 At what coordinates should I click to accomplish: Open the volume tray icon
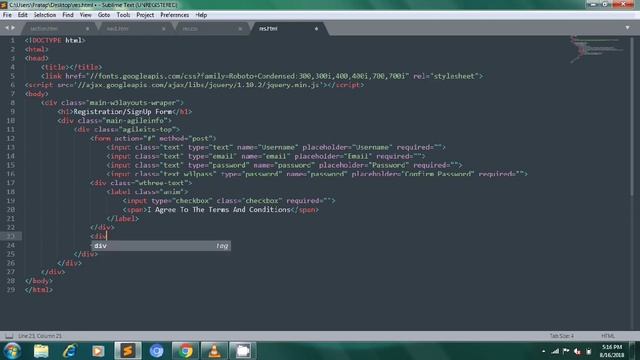point(577,351)
